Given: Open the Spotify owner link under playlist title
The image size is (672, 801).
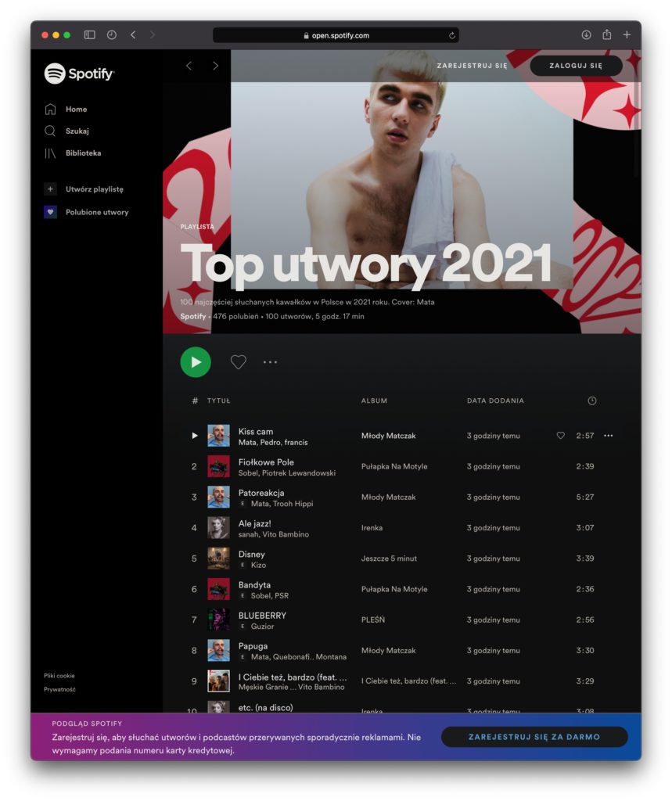Looking at the screenshot, I should [x=192, y=316].
